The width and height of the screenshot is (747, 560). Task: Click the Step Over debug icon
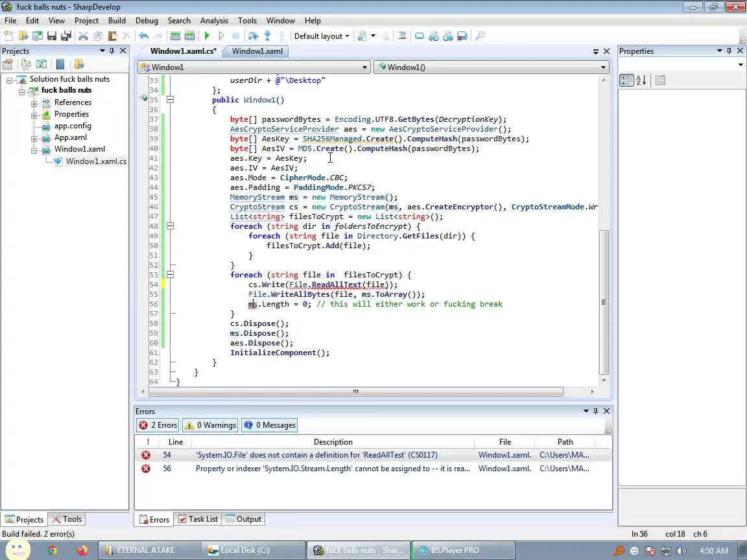click(x=253, y=36)
